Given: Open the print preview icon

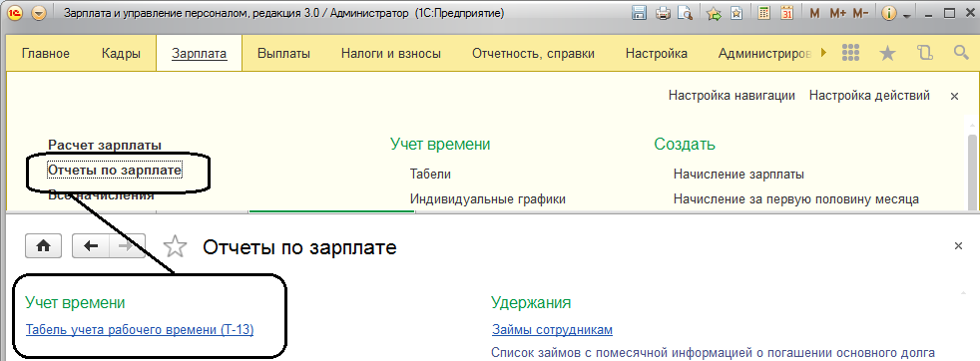Looking at the screenshot, I should point(686,13).
